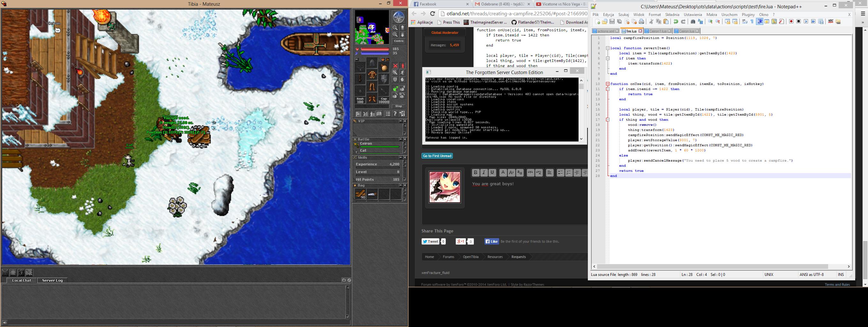The image size is (868, 327).
Task: Reload the page in the browser
Action: [433, 13]
